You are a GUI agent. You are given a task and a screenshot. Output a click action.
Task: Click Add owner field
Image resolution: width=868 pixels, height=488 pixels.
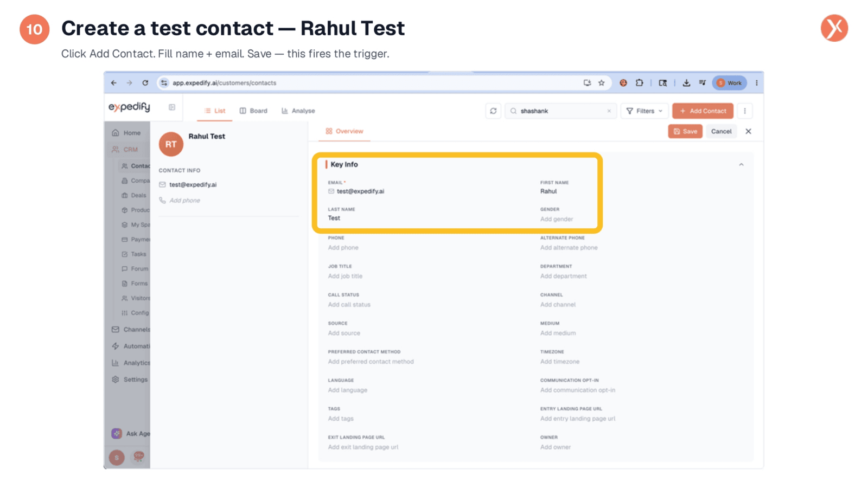(556, 447)
